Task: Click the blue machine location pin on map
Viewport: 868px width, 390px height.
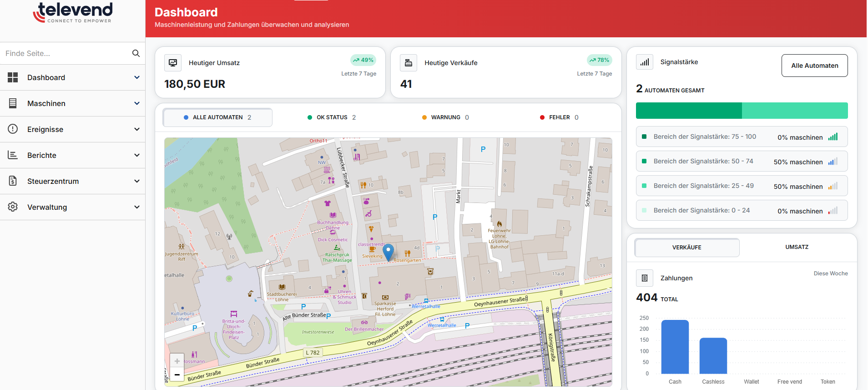Action: [388, 252]
